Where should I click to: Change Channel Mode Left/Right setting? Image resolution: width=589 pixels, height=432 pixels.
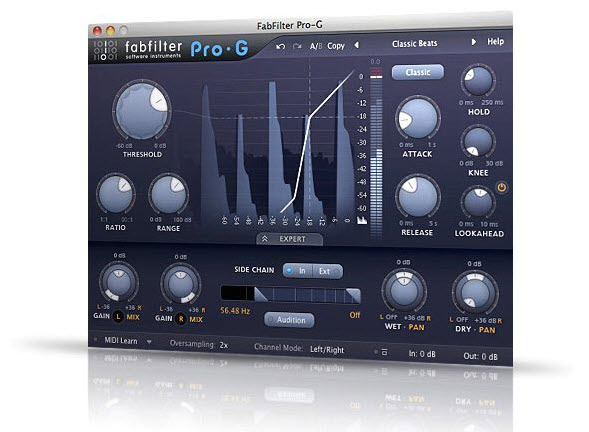tap(327, 350)
